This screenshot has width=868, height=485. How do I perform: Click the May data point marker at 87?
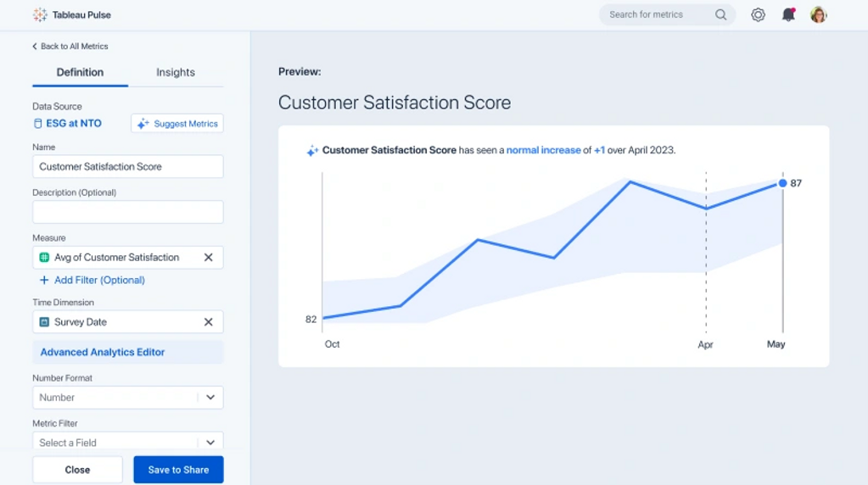(782, 183)
